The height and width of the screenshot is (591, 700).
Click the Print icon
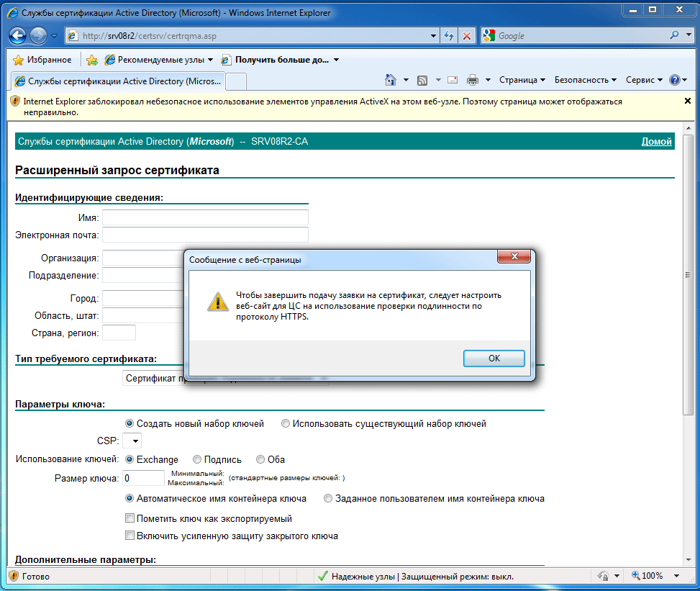(x=473, y=80)
